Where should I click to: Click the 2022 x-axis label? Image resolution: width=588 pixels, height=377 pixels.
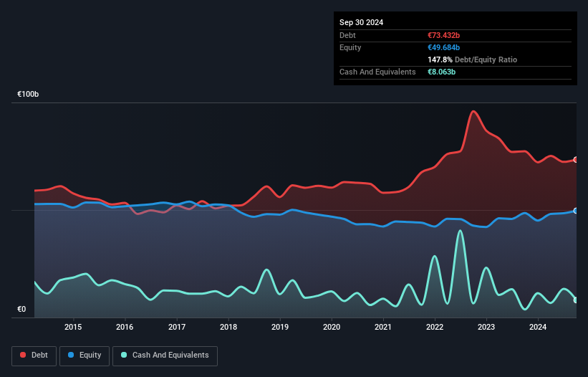(435, 327)
